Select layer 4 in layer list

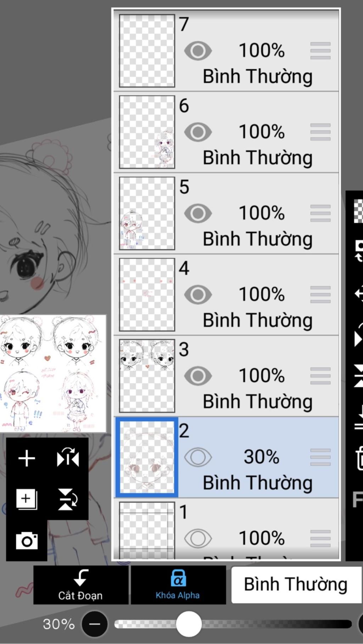point(227,295)
